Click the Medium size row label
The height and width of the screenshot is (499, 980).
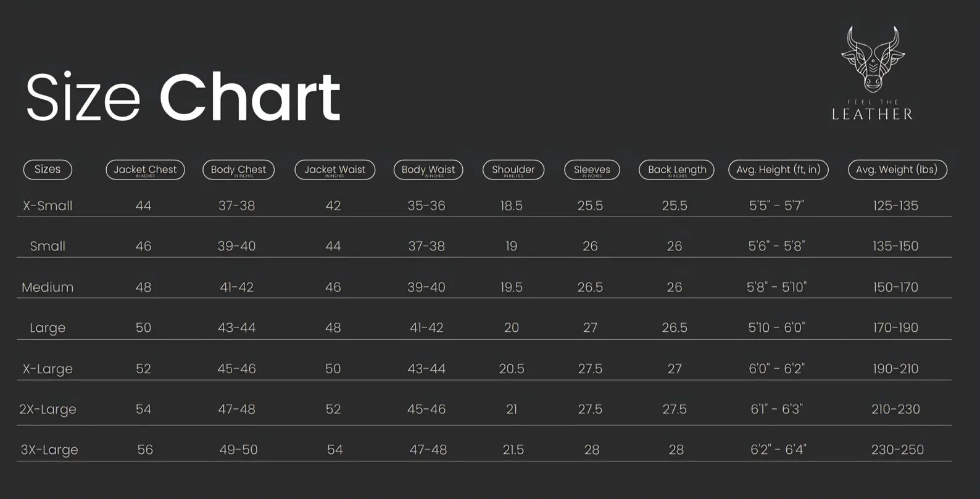click(48, 287)
